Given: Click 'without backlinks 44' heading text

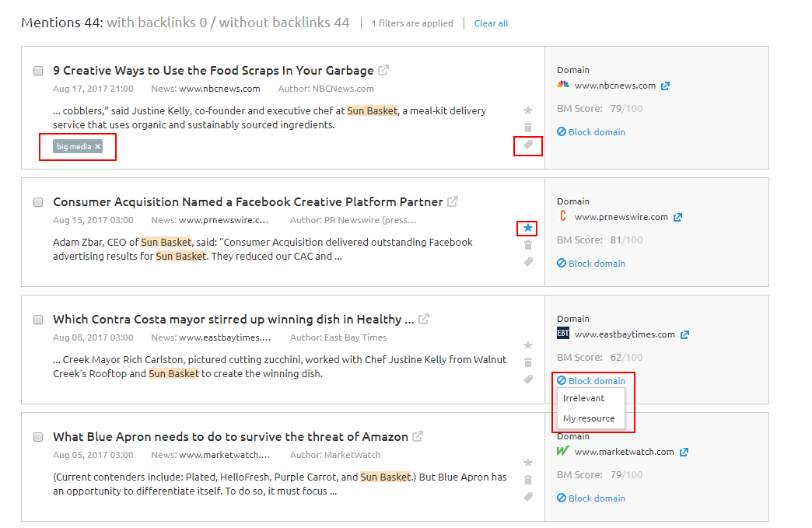Looking at the screenshot, I should [x=285, y=23].
